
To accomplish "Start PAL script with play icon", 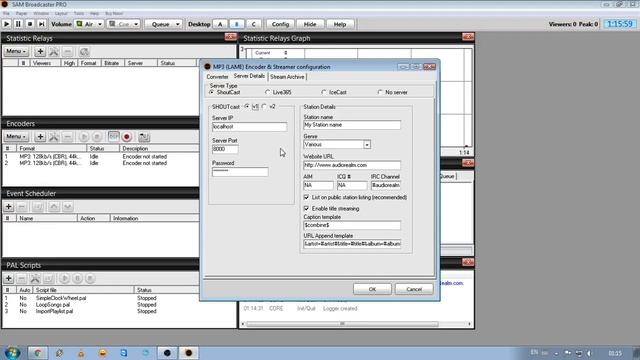I will (64, 278).
